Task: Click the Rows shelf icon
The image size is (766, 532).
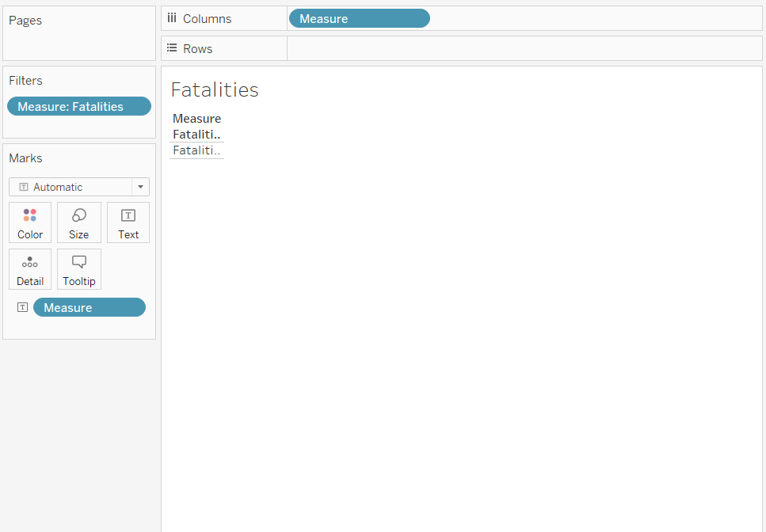Action: coord(172,48)
